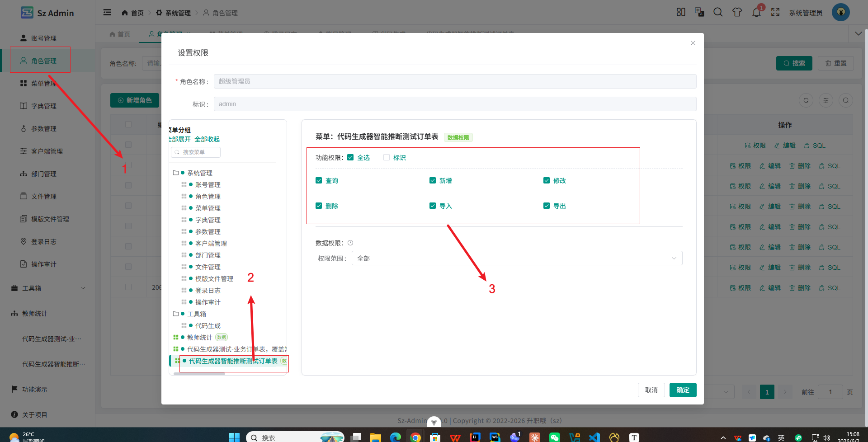Open Microsoft Edge in taskbar

coord(396,437)
